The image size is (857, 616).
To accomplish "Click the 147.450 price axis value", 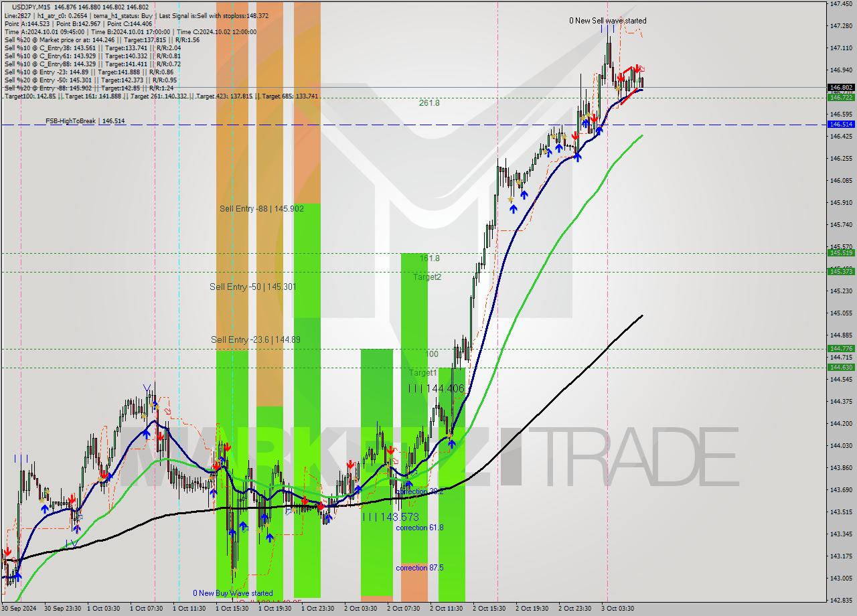I will click(x=841, y=4).
